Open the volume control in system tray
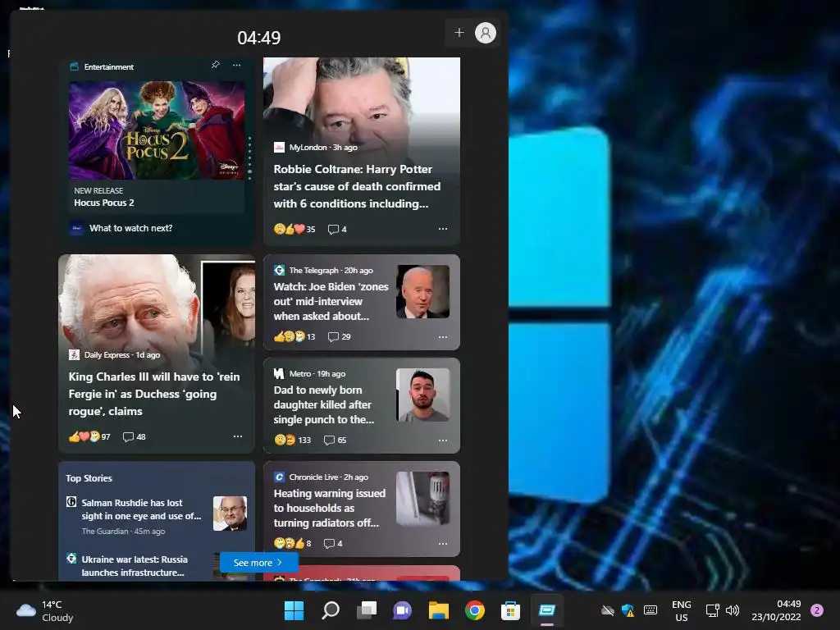This screenshot has height=630, width=840. [x=733, y=610]
